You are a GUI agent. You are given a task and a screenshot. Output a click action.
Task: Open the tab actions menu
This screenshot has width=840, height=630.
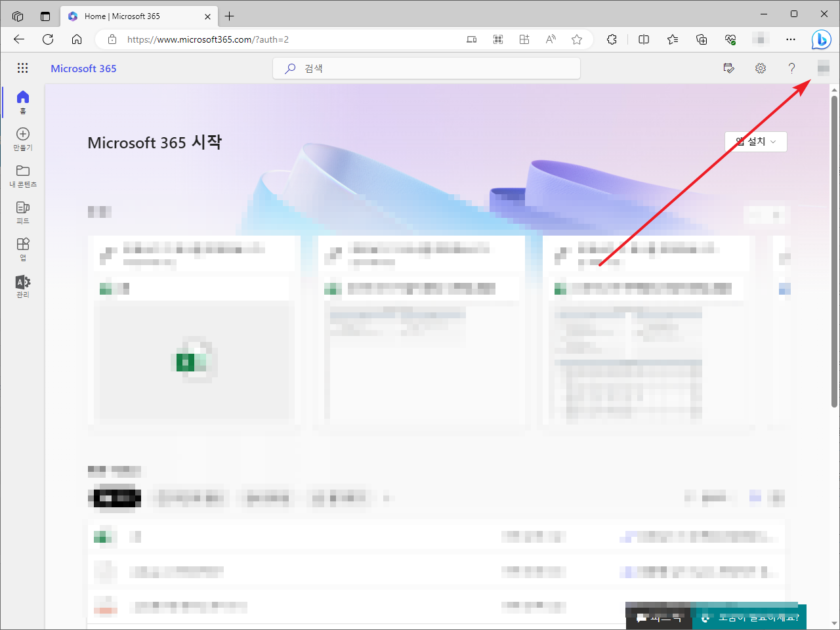pyautogui.click(x=18, y=16)
